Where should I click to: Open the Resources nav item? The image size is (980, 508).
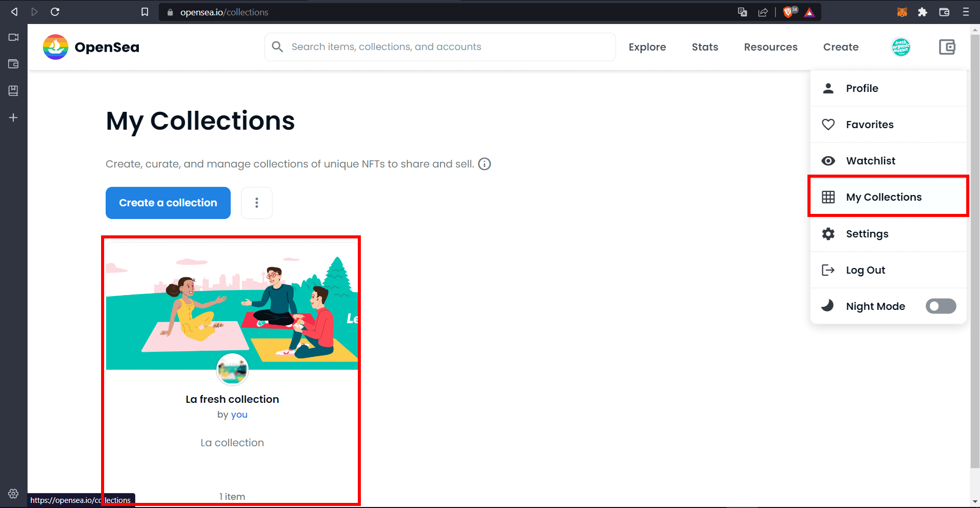(771, 47)
